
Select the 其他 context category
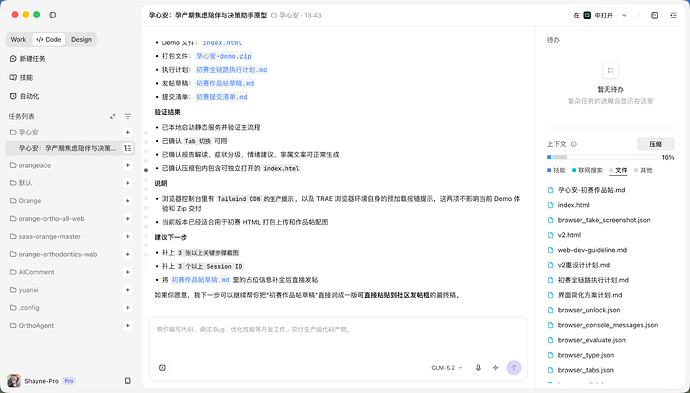(643, 170)
